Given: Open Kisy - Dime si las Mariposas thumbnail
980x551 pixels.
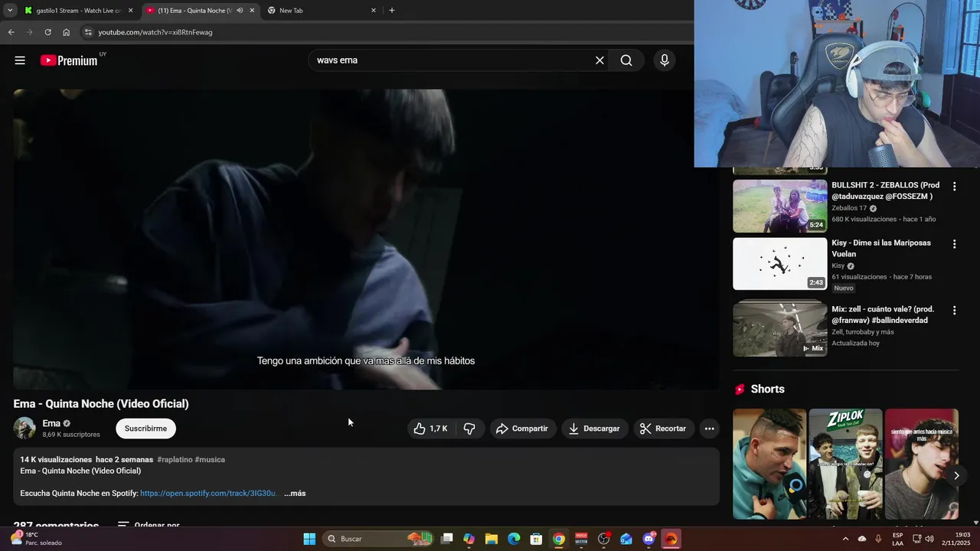Looking at the screenshot, I should [x=779, y=264].
